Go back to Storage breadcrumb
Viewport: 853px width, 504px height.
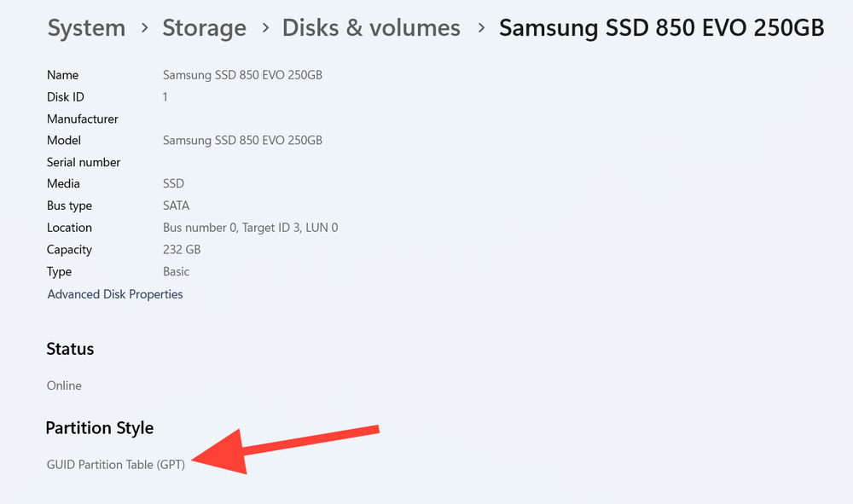(204, 28)
